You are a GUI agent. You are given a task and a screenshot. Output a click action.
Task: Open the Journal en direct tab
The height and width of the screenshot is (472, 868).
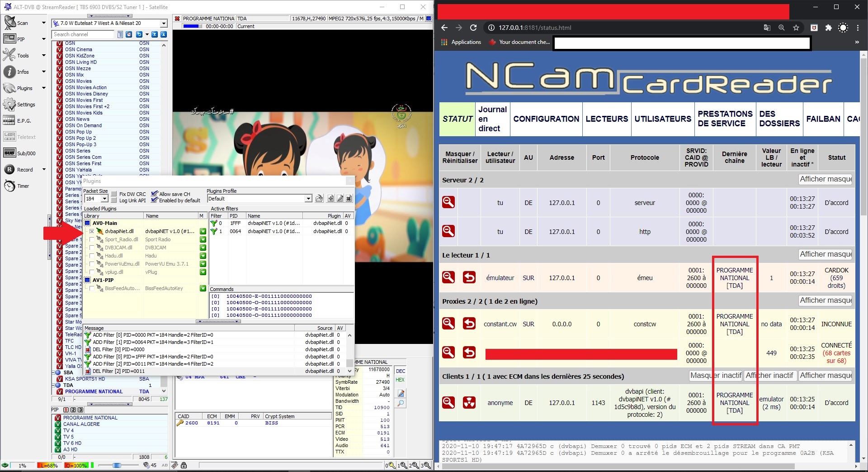(493, 119)
